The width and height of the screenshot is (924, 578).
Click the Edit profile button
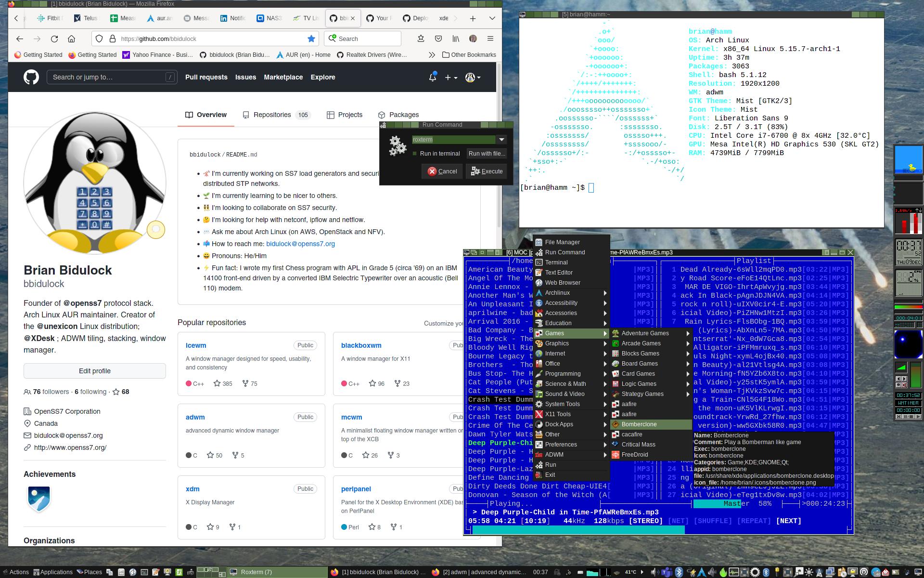point(95,371)
